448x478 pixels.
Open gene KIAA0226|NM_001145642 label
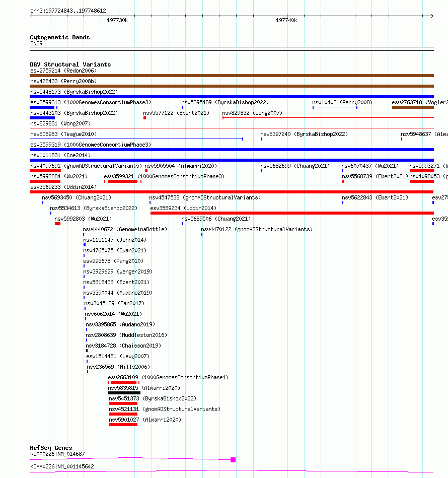(x=62, y=466)
